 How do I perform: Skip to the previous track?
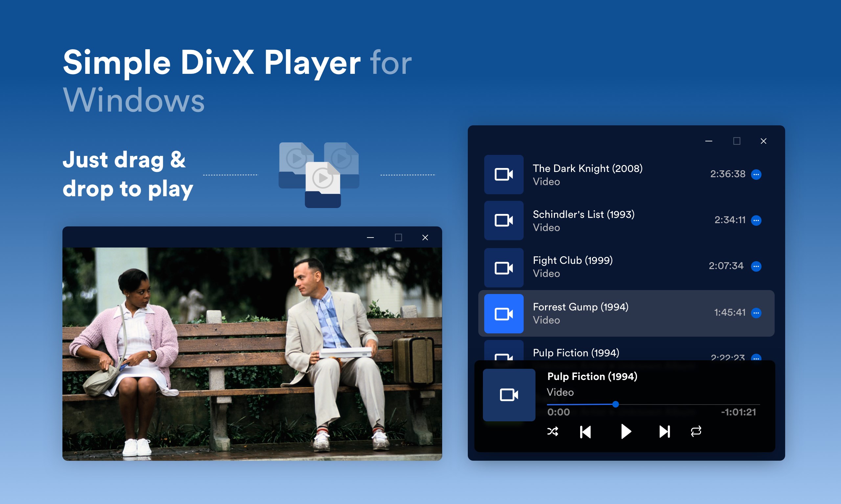click(585, 432)
